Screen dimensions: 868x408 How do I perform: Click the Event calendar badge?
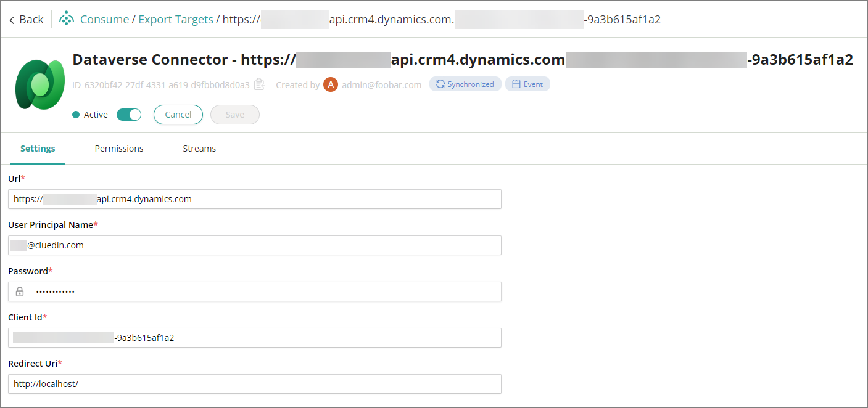pos(527,84)
